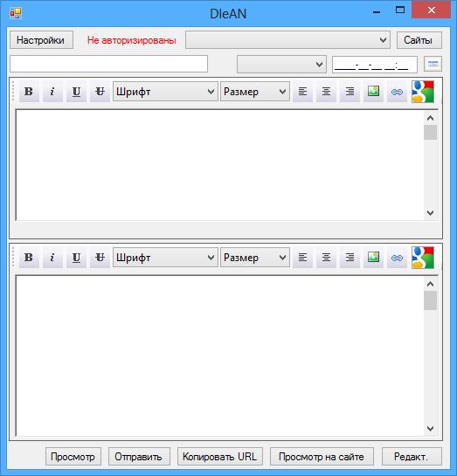Viewport: 457px width, 476px height.
Task: Center text in the upper editor
Action: [x=326, y=92]
